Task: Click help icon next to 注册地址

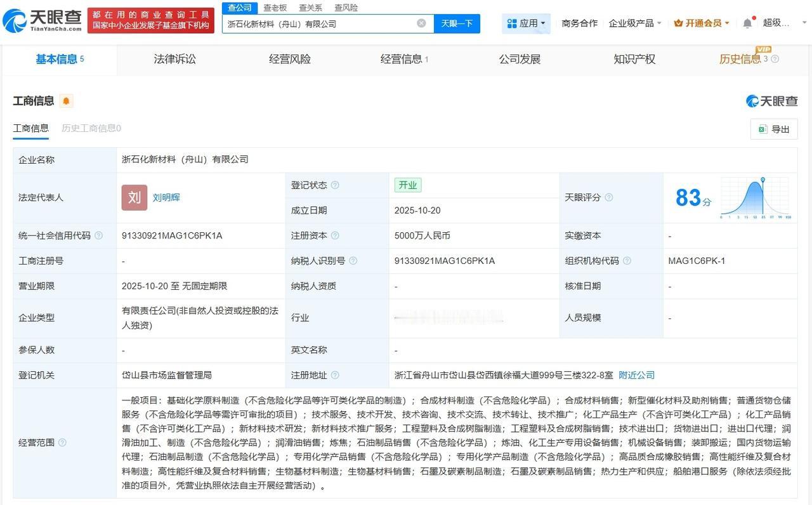Action: pos(335,375)
